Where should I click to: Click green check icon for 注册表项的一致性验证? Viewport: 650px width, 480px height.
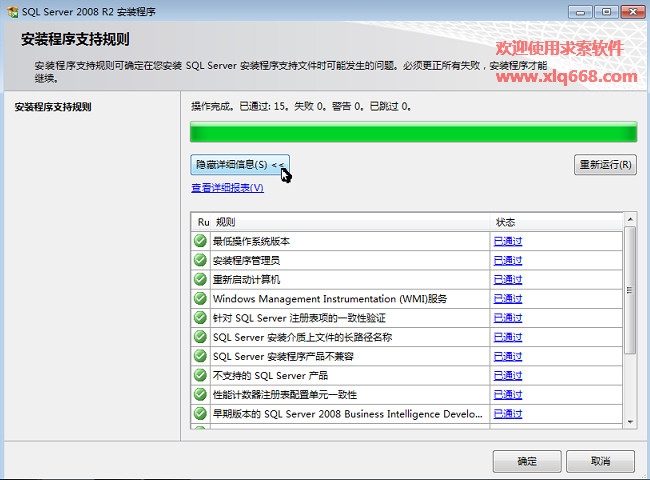(x=200, y=318)
